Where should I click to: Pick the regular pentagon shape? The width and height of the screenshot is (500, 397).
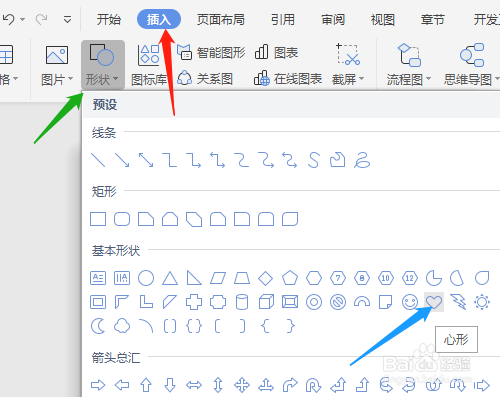coord(290,278)
